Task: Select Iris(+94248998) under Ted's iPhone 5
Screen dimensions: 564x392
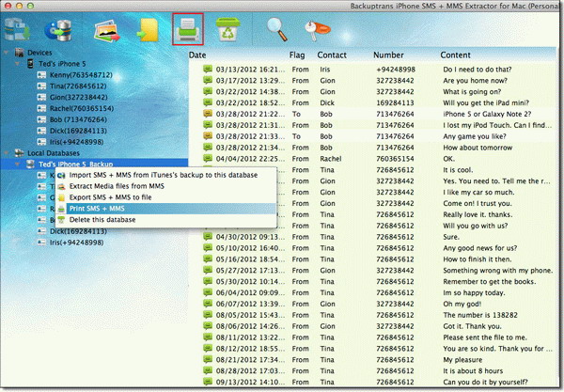Action: [77, 142]
